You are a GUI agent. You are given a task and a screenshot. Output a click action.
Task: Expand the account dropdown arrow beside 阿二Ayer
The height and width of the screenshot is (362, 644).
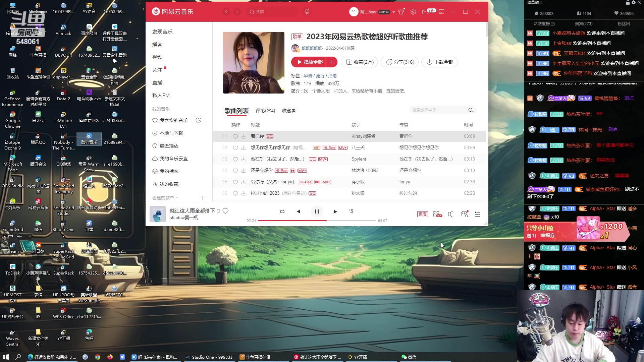(394, 12)
